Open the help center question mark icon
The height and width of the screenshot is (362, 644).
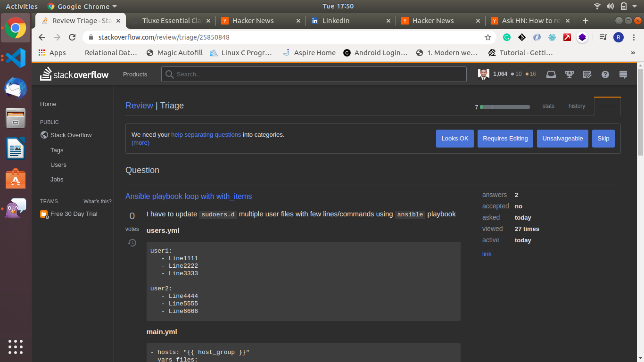[x=605, y=74]
